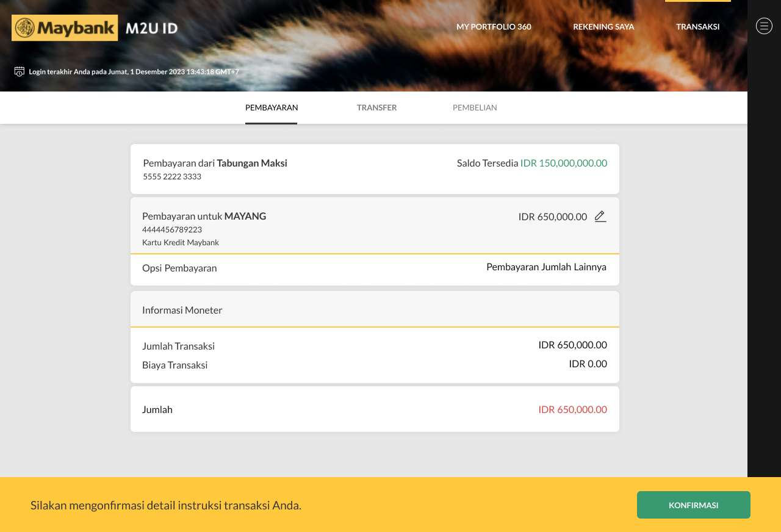Switch to the Pembayaran tab
781x532 pixels.
(272, 108)
